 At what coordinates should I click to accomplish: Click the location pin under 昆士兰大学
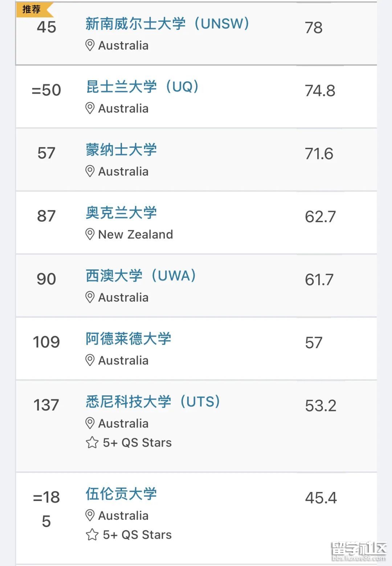tap(90, 108)
